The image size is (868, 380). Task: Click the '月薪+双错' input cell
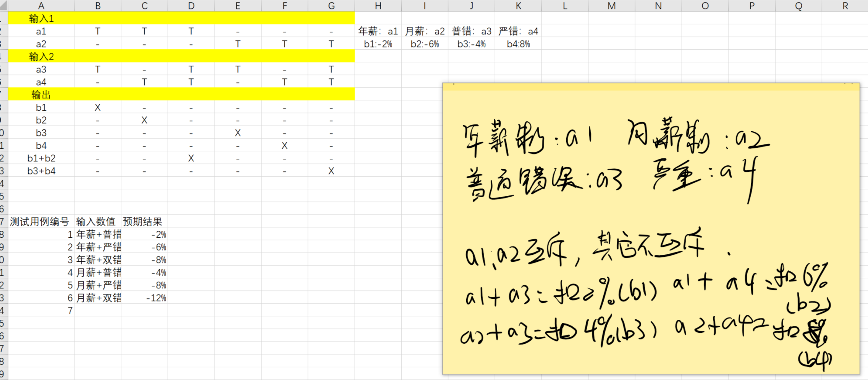(x=98, y=298)
